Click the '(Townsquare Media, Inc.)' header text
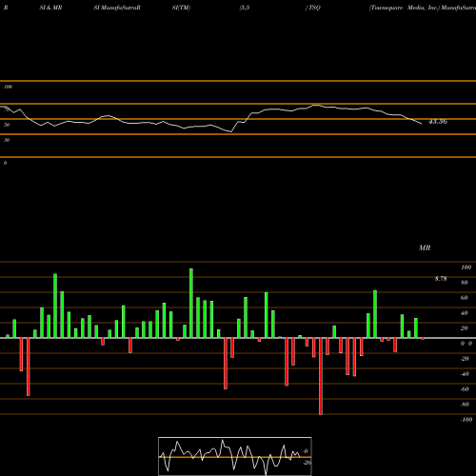Image resolution: width=476 pixels, height=476 pixels. click(405, 8)
